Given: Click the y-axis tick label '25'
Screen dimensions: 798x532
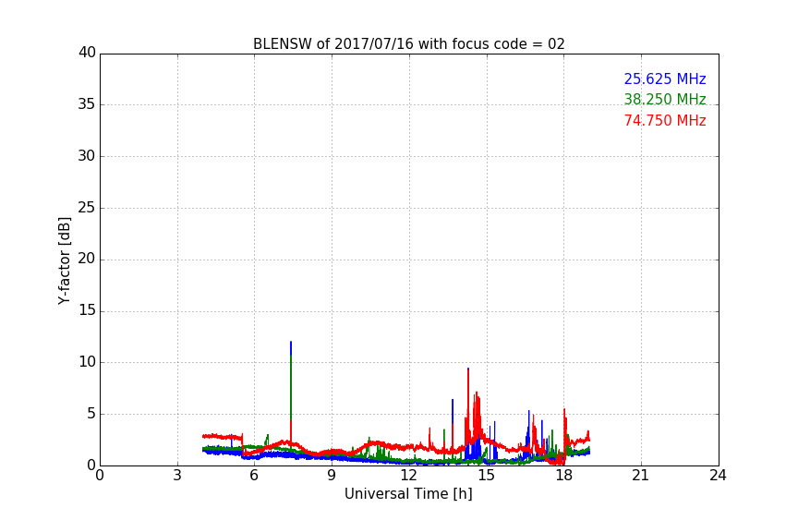Looking at the screenshot, I should pyautogui.click(x=87, y=207).
